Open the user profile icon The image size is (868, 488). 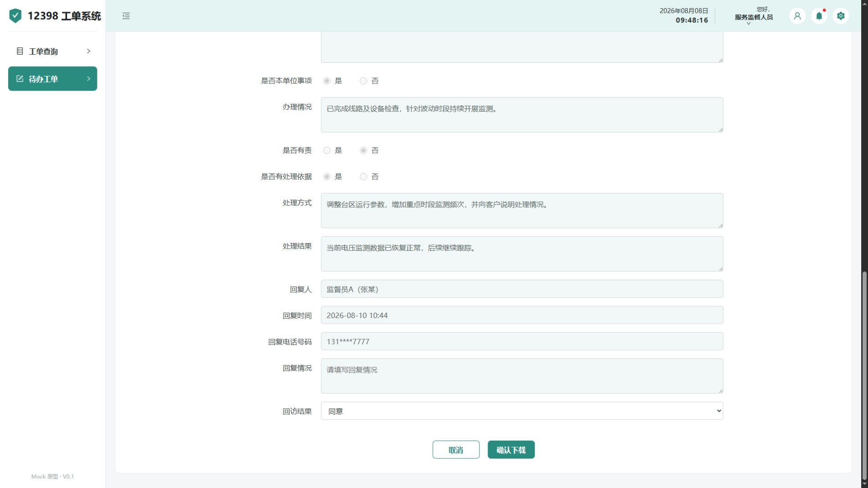point(797,16)
